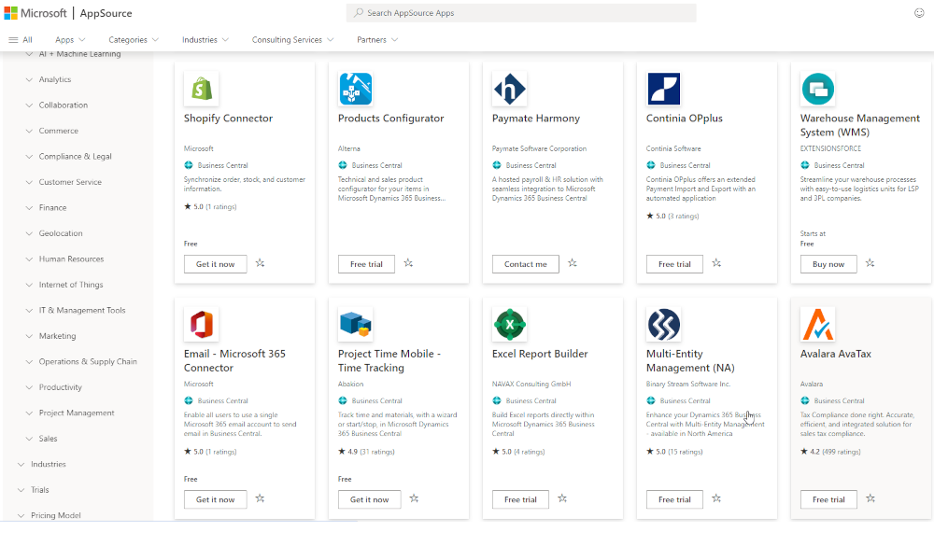This screenshot has width=934, height=560.
Task: Open the Consulting Services menu
Action: pos(292,40)
